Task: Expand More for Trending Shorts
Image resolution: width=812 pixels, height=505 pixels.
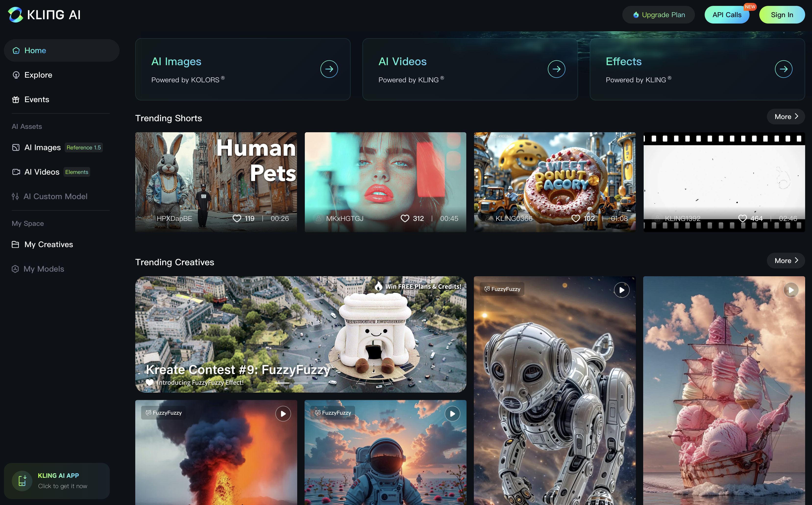Action: click(786, 117)
